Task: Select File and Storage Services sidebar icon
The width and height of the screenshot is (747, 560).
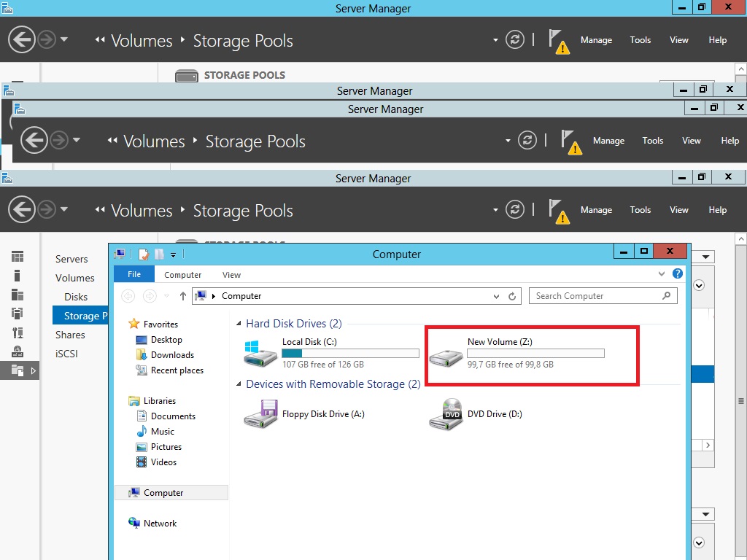Action: click(x=18, y=370)
